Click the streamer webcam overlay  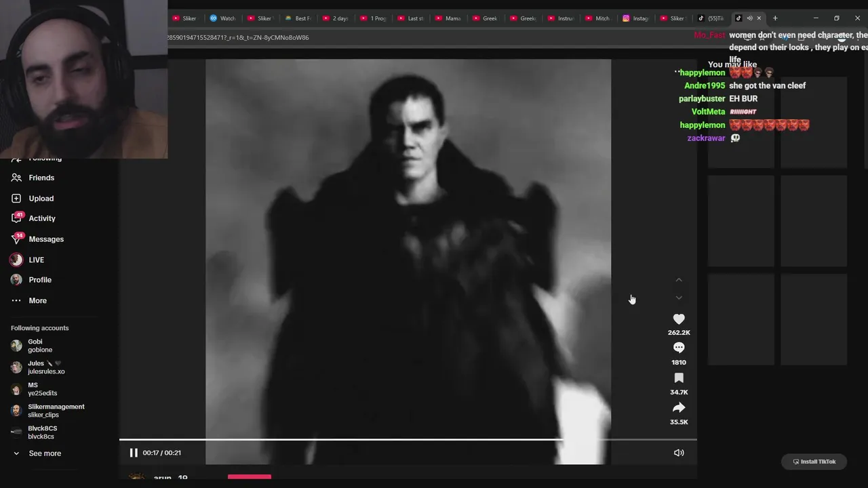click(x=83, y=79)
